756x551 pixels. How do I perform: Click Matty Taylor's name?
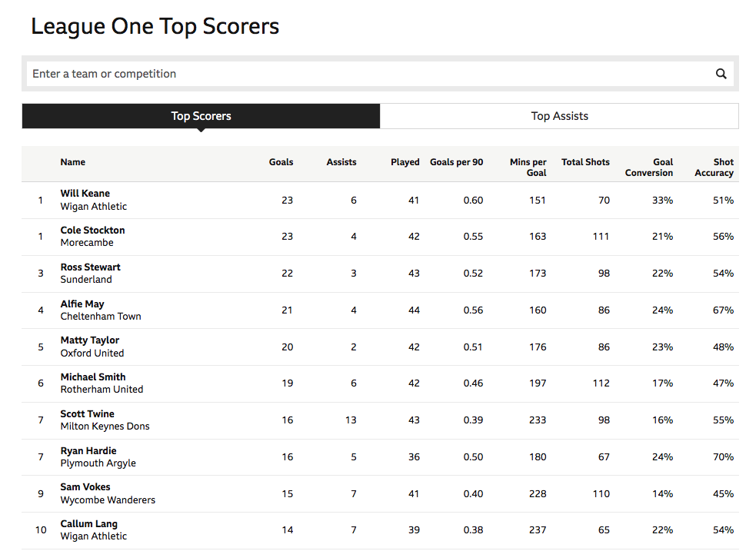pos(90,340)
